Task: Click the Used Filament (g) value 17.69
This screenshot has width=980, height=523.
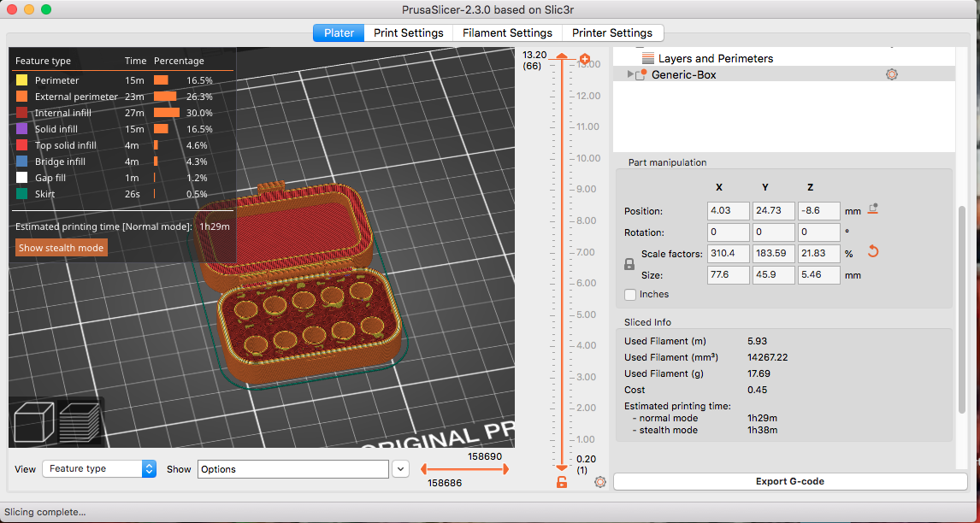Action: tap(759, 373)
